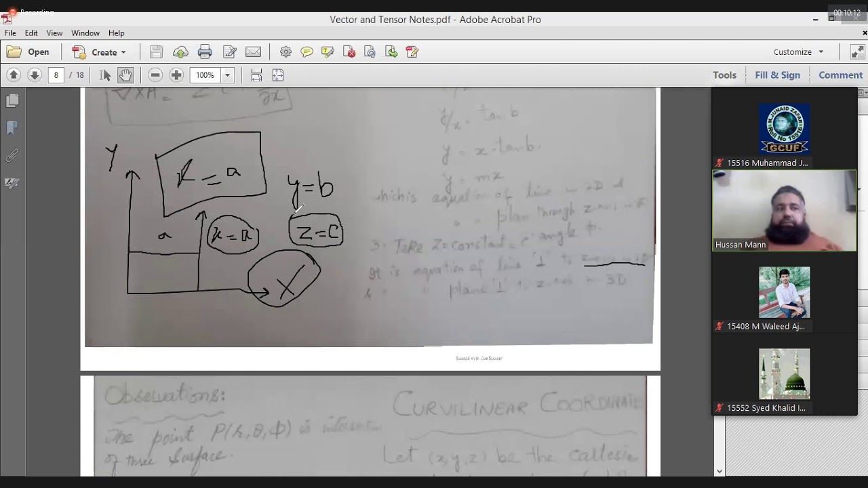Open the Customize dropdown
This screenshot has width=868, height=488.
[x=798, y=52]
